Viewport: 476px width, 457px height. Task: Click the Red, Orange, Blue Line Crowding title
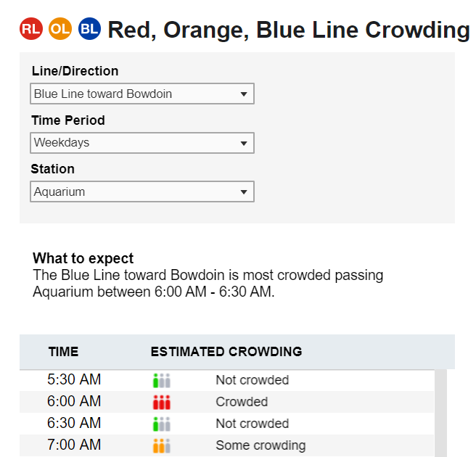coord(289,30)
